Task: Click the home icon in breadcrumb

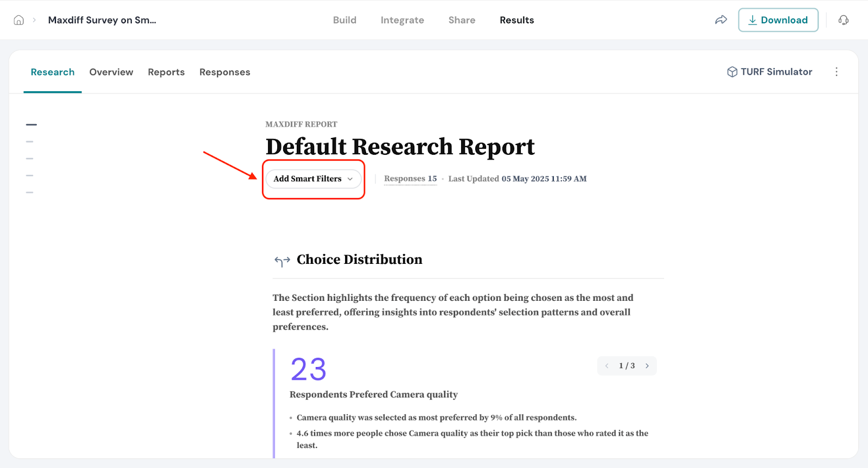Action: point(18,20)
